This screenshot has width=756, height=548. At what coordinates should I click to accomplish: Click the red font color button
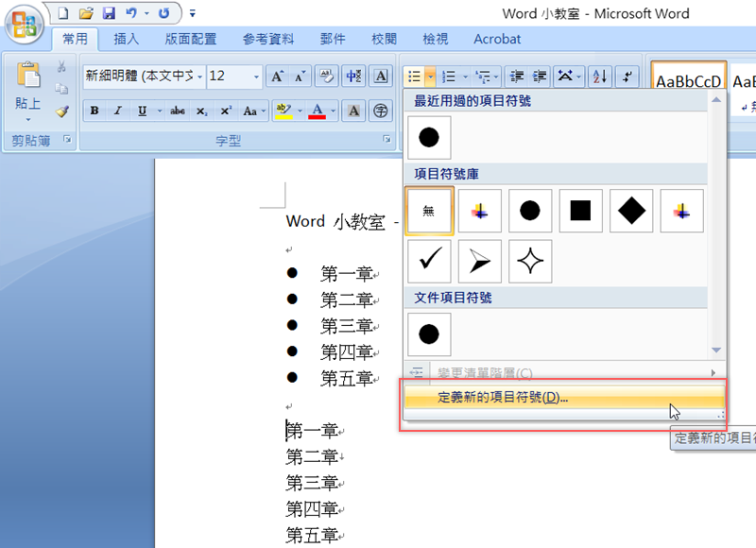click(316, 111)
